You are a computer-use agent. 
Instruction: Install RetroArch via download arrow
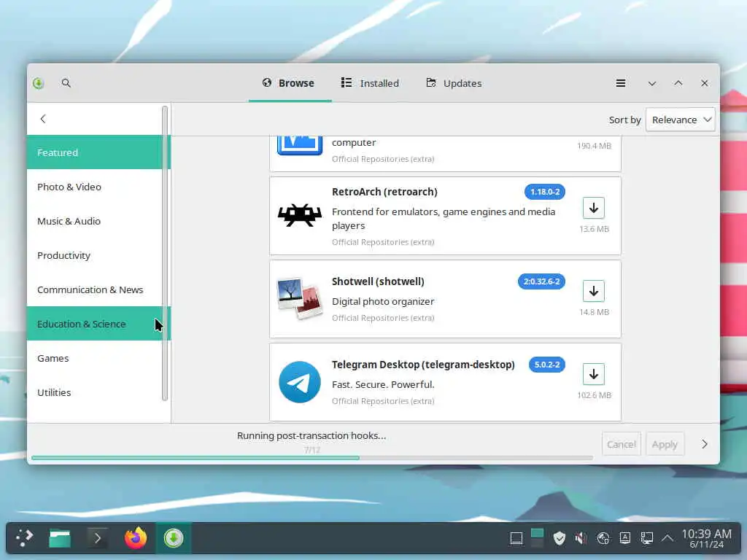[594, 208]
